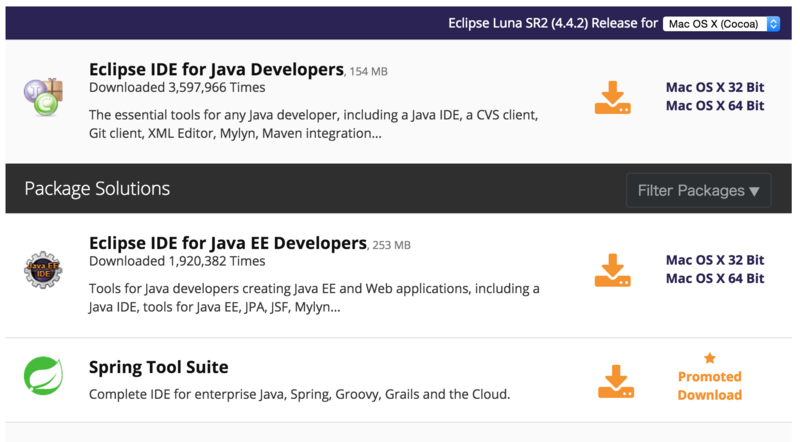
Task: Click the Java EE IDE gear icon
Action: [43, 269]
